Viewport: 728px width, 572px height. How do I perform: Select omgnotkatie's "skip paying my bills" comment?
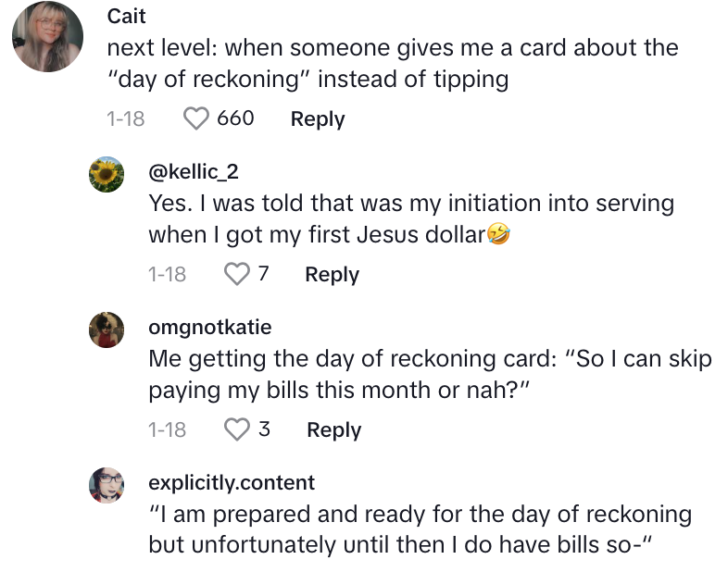tap(430, 374)
